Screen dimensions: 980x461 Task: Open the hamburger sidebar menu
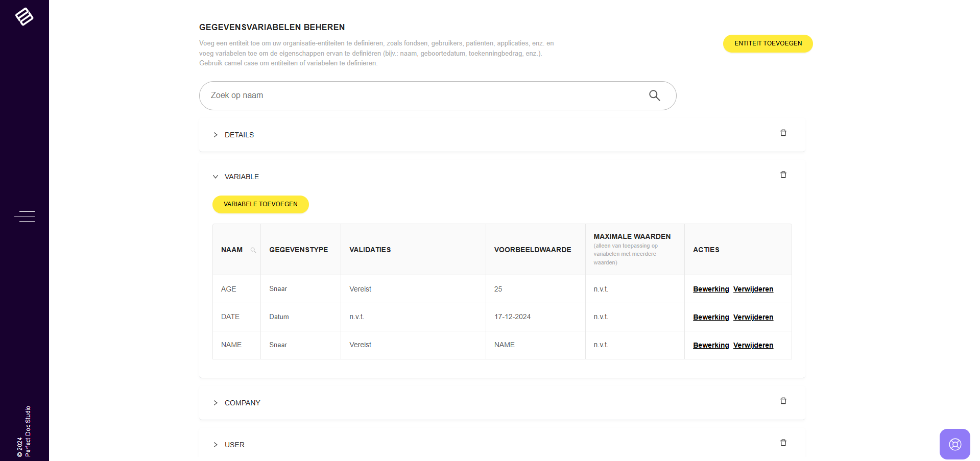pos(24,216)
